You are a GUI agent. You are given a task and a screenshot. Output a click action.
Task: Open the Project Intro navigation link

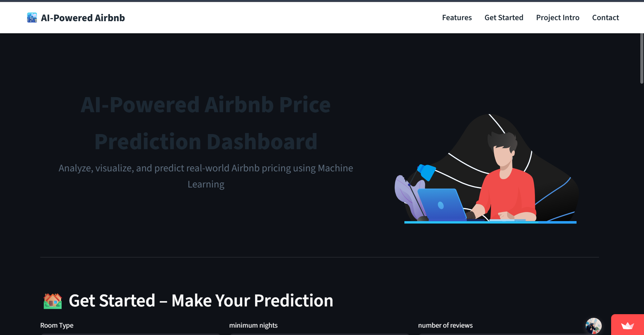pyautogui.click(x=557, y=17)
